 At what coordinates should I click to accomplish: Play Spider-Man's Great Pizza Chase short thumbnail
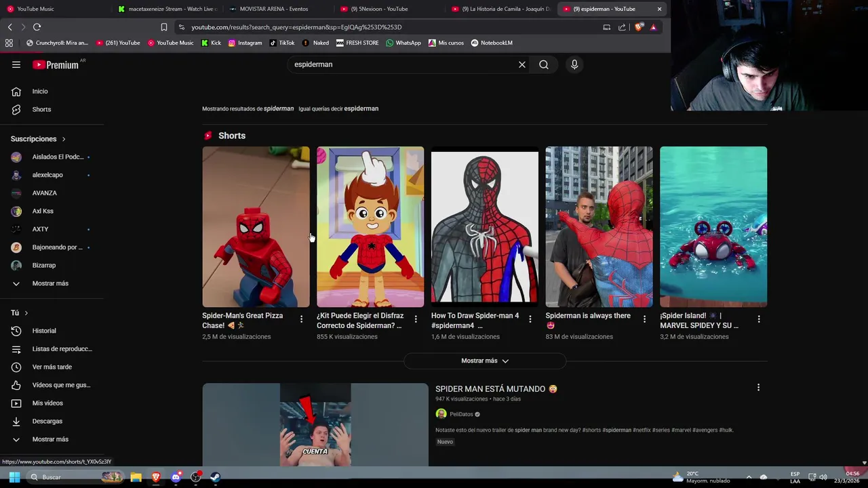tap(256, 227)
